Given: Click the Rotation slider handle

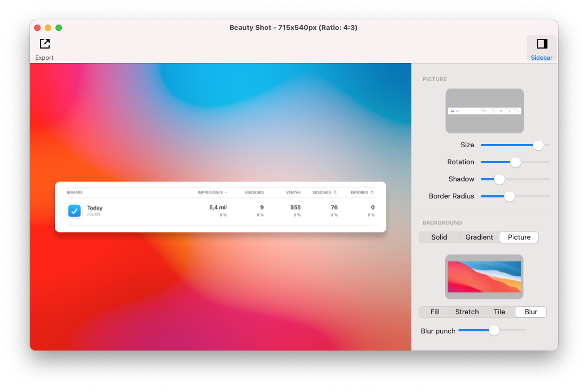Looking at the screenshot, I should tap(515, 162).
